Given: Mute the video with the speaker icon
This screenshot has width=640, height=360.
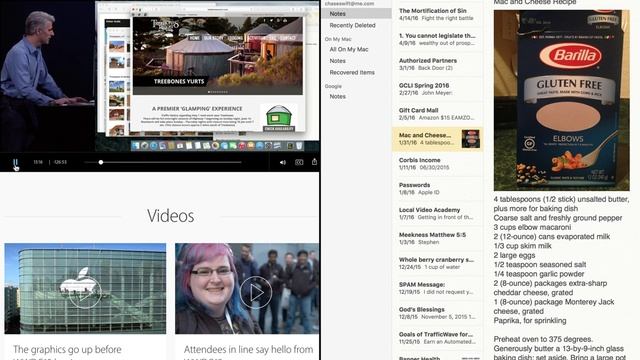Looking at the screenshot, I should (x=282, y=162).
